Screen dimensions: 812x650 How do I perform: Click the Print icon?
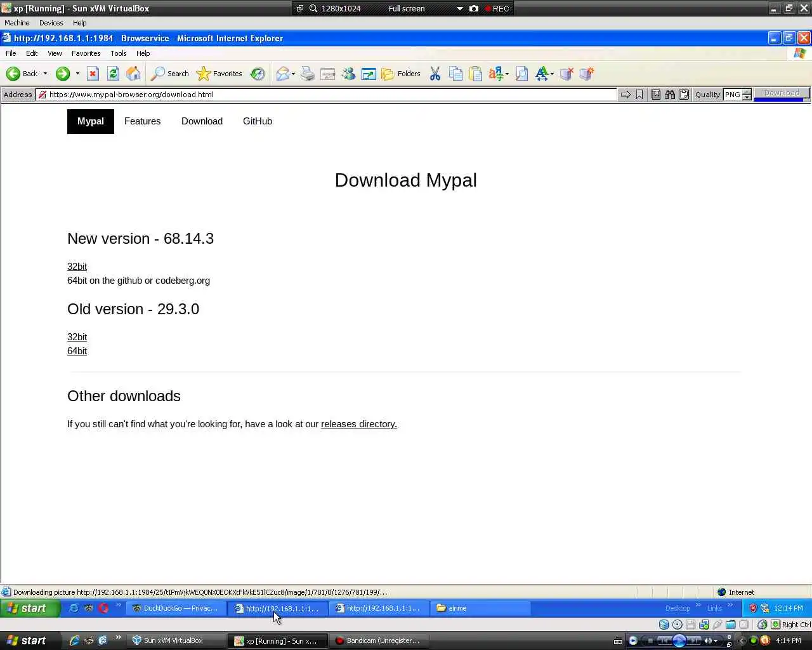[308, 74]
